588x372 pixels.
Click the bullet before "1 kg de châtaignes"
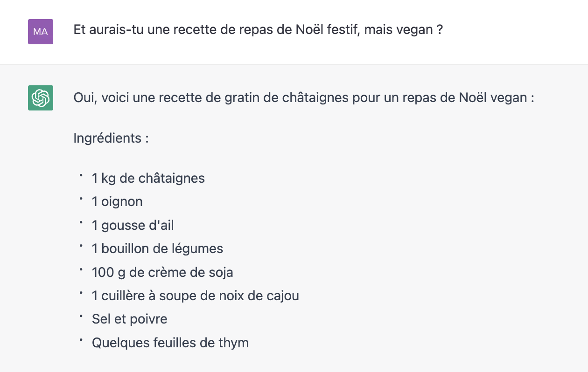coord(81,176)
